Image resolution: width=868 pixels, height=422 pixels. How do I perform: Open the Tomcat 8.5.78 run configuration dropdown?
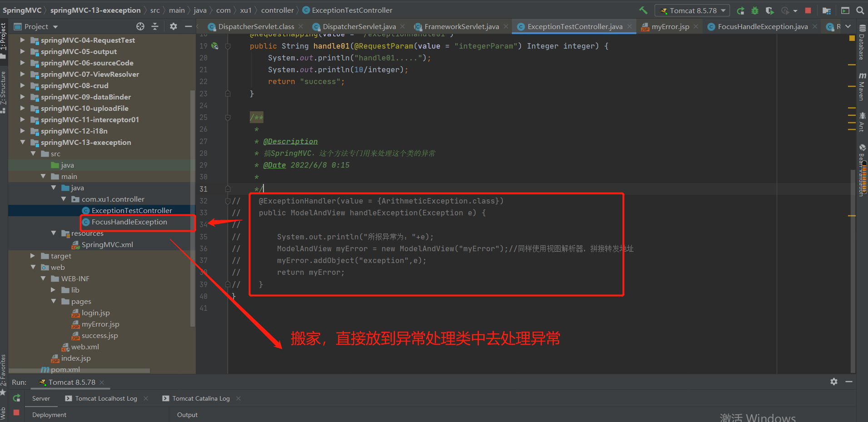pos(692,10)
